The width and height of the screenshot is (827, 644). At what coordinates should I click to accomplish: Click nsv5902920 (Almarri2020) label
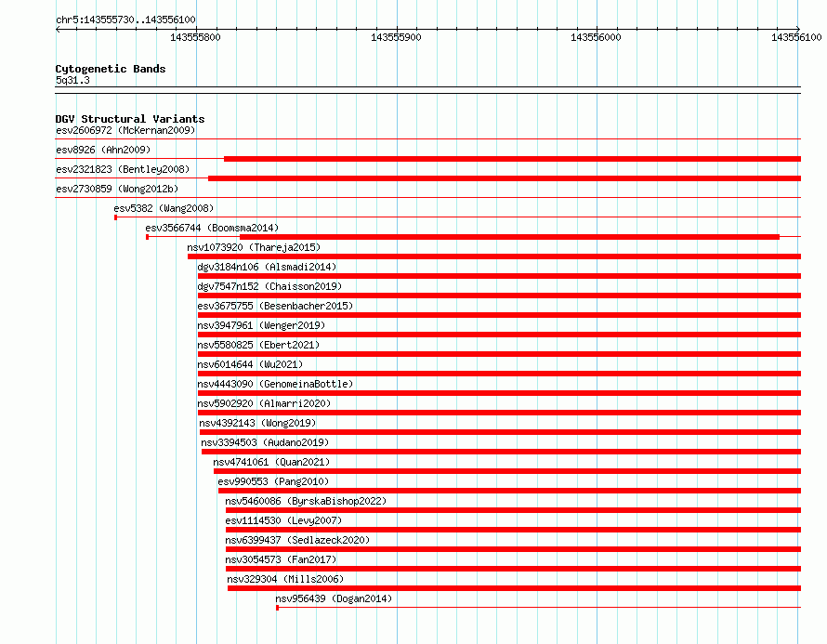coord(264,403)
